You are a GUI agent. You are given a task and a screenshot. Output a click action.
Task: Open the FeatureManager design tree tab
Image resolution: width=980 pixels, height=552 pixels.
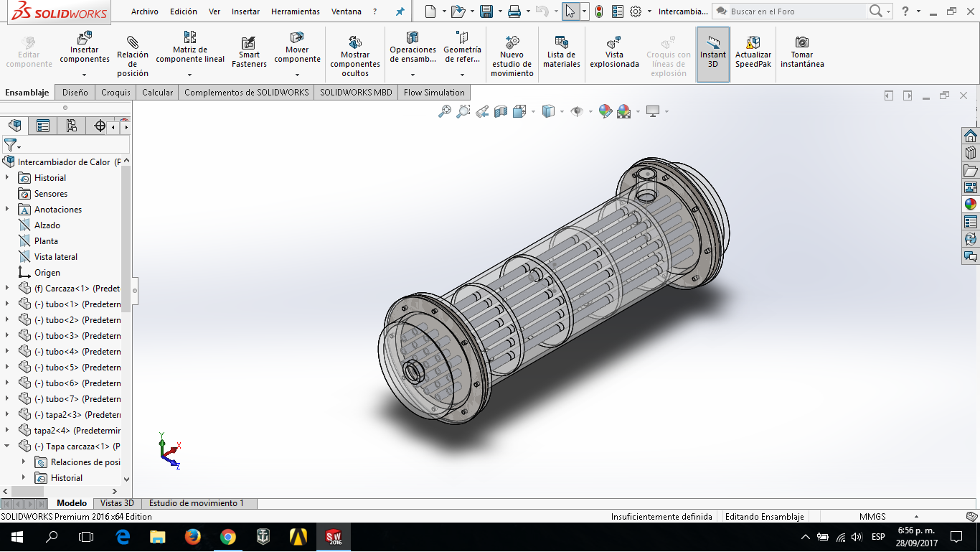15,126
